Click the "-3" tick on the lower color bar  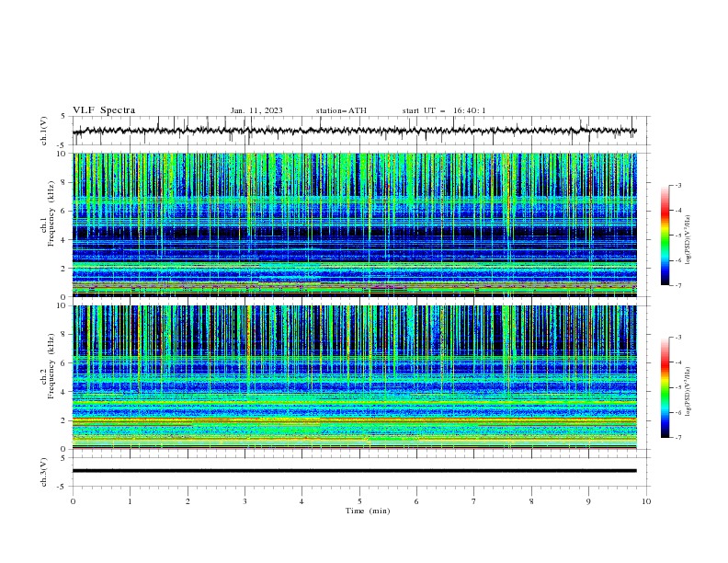tap(677, 338)
